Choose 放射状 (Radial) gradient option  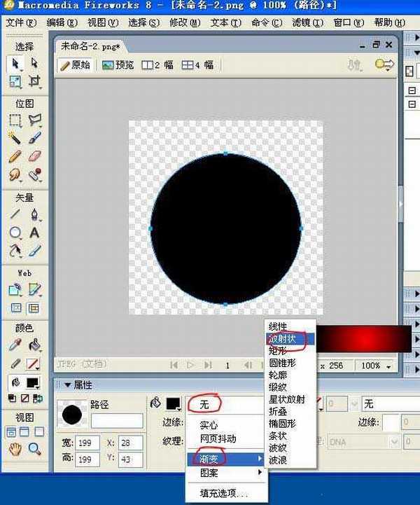click(282, 339)
